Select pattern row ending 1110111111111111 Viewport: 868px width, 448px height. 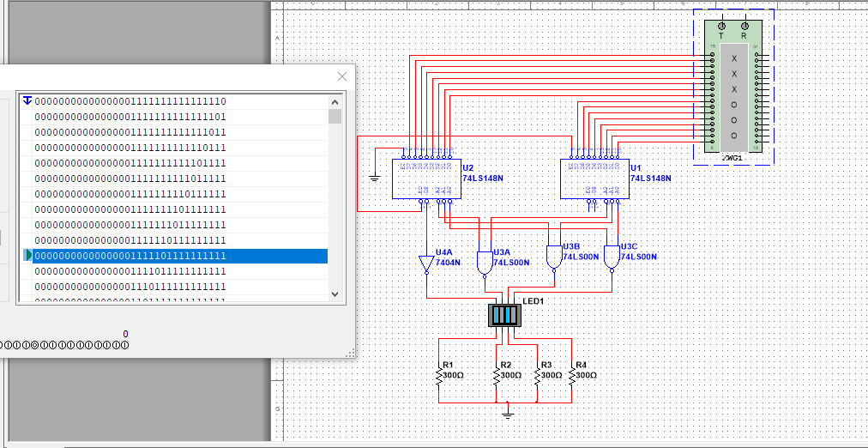[180, 288]
